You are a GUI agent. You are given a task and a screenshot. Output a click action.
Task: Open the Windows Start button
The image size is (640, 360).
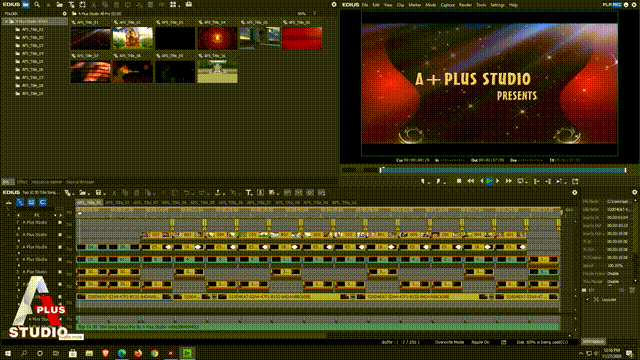click(7, 353)
